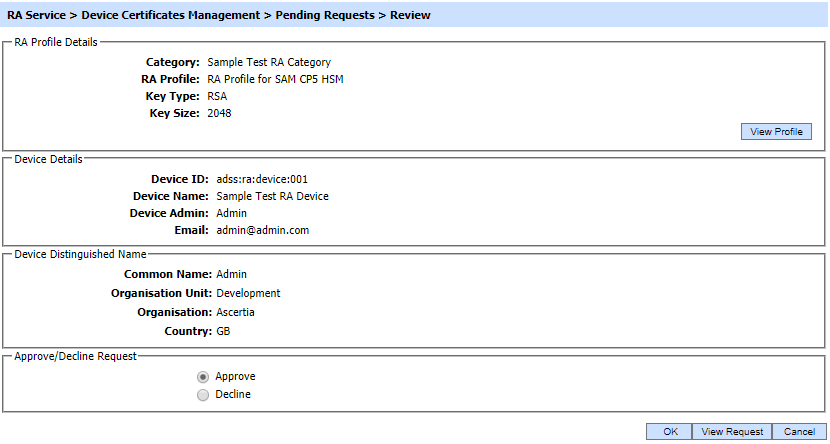Click the Sample Test RA Device name

[x=272, y=196]
